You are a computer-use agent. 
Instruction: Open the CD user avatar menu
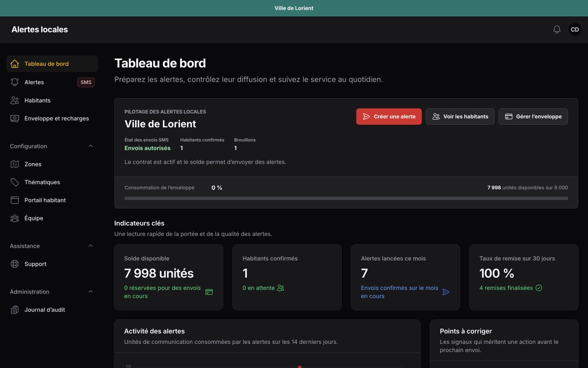tap(575, 29)
